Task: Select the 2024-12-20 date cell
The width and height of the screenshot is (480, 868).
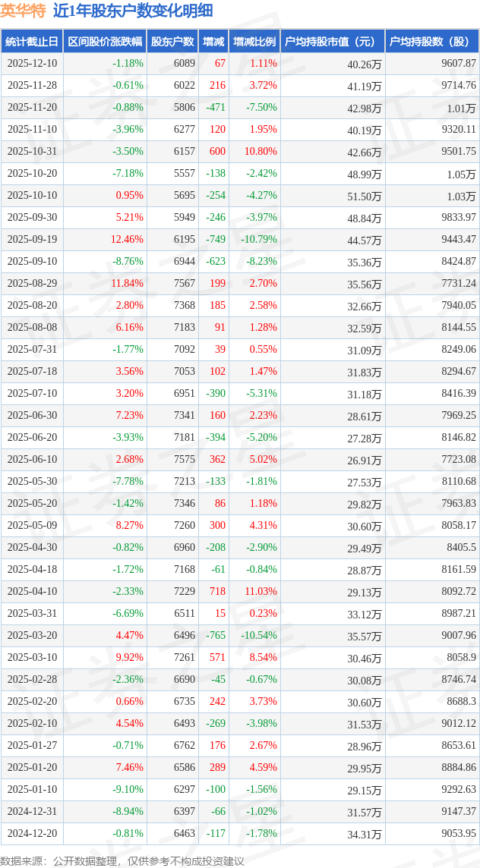Action: pyautogui.click(x=32, y=834)
